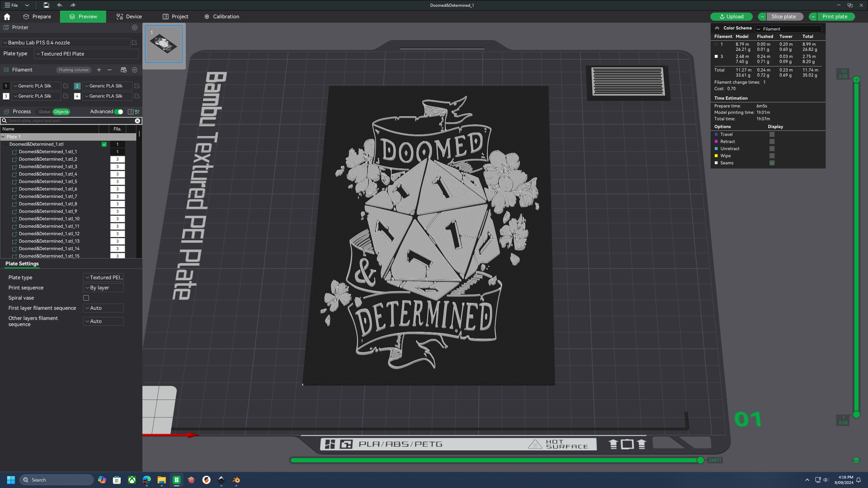Switch to the Prepare tab
The width and height of the screenshot is (868, 488).
(x=37, y=17)
